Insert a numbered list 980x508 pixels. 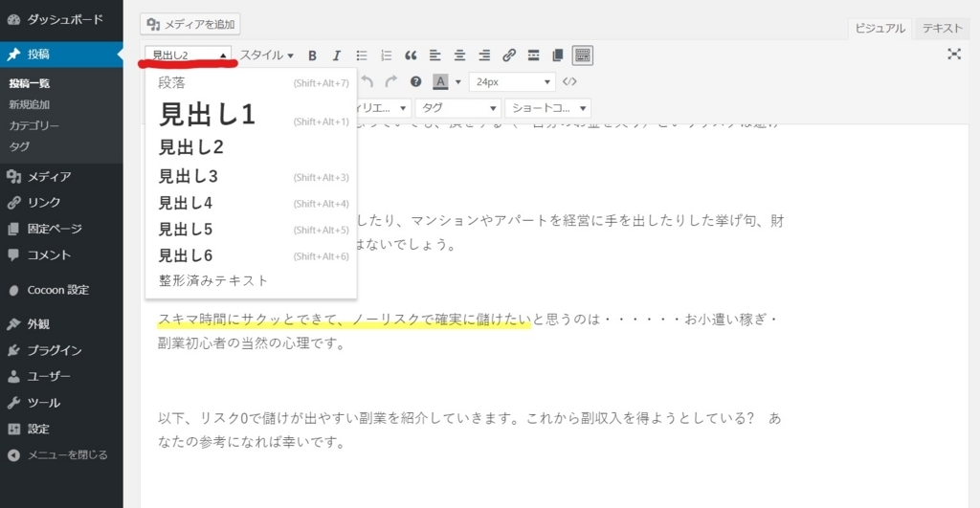[x=386, y=55]
